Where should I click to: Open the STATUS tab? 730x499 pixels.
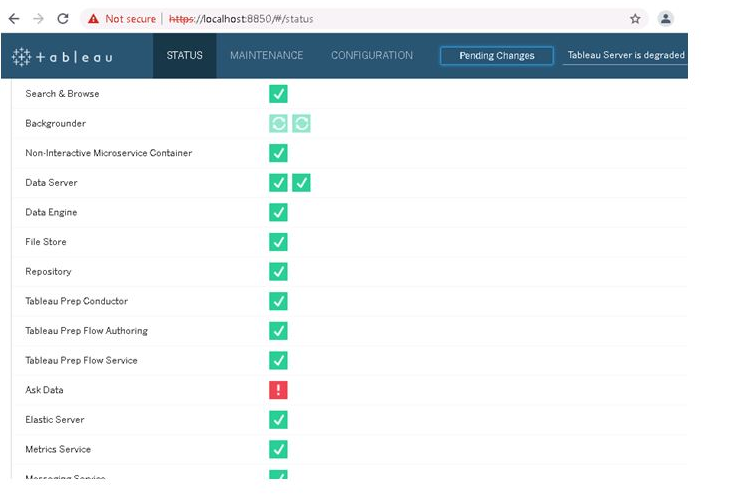pyautogui.click(x=184, y=55)
